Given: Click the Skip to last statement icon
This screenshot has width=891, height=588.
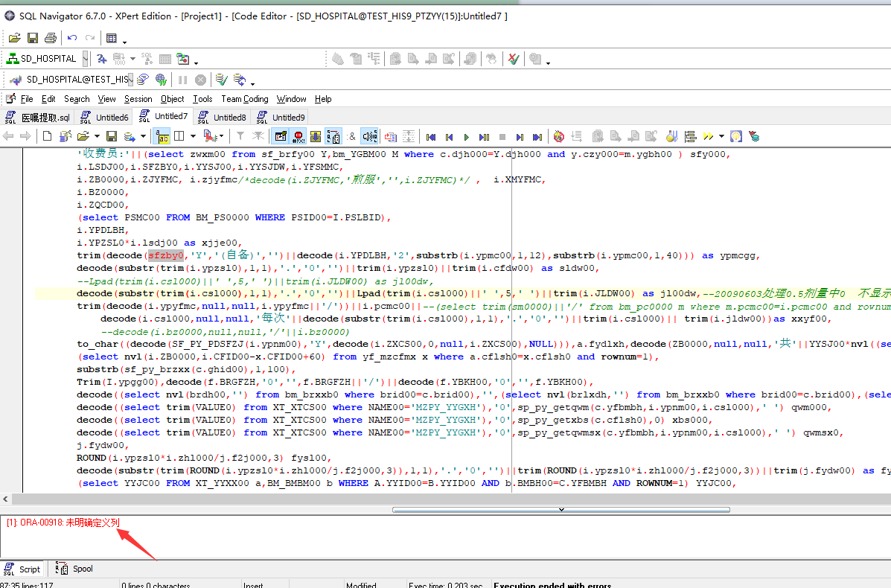Looking at the screenshot, I should 537,136.
